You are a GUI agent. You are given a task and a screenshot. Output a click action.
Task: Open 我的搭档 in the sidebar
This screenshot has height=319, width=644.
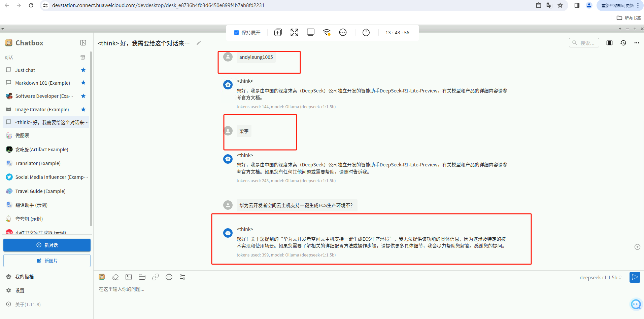(47, 277)
